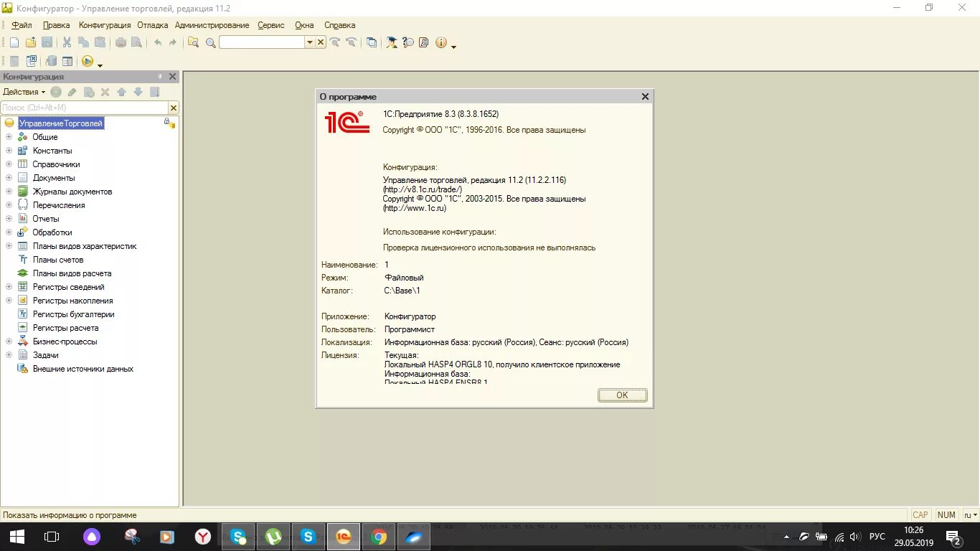
Task: Click the pencil Edit icon in Конфигурация panel
Action: 72,92
